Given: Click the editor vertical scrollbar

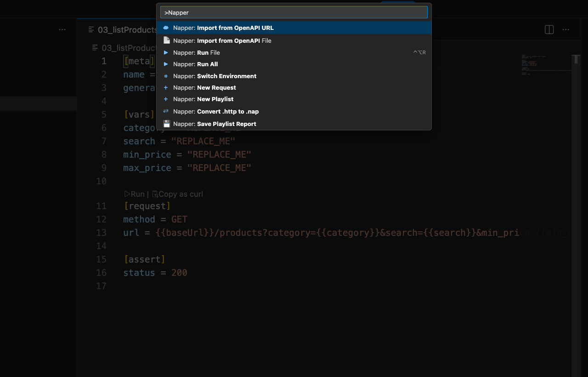Looking at the screenshot, I should [576, 216].
